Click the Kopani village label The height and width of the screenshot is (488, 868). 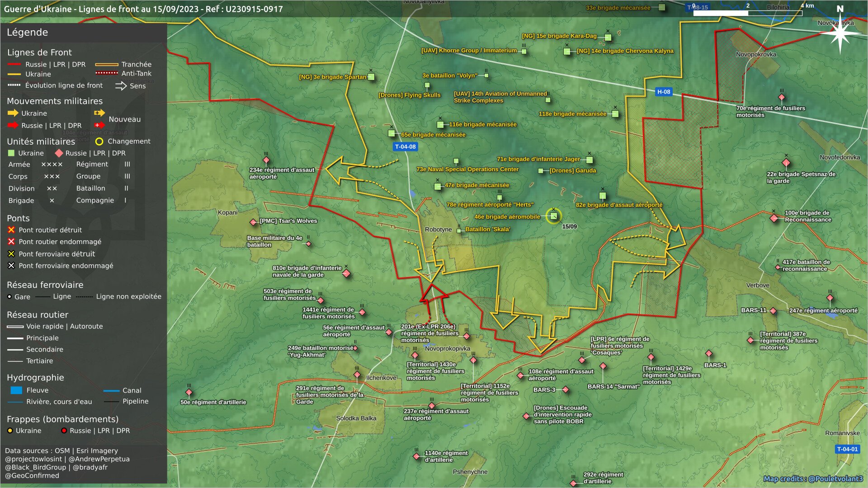[x=227, y=212]
